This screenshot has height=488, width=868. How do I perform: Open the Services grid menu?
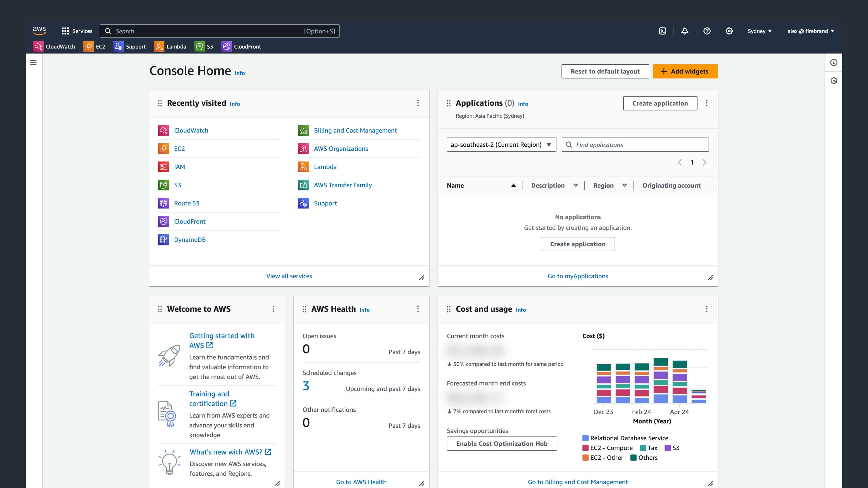click(x=77, y=31)
